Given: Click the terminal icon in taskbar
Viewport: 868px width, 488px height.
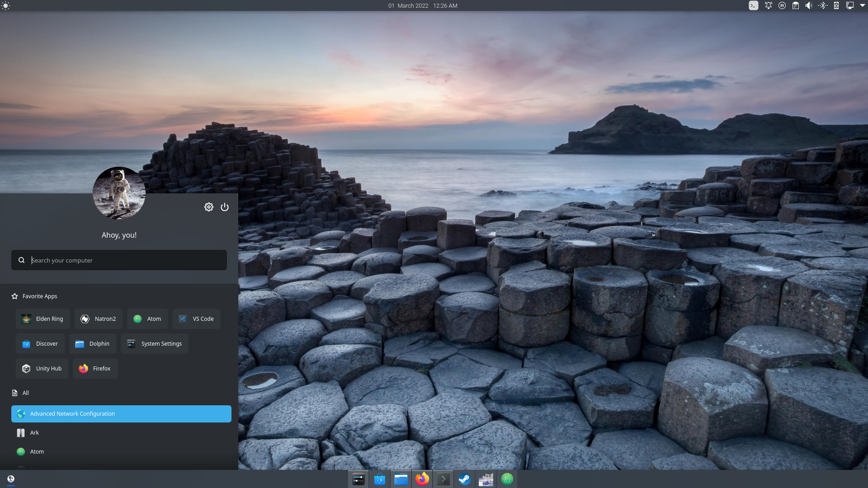Looking at the screenshot, I should point(443,479).
